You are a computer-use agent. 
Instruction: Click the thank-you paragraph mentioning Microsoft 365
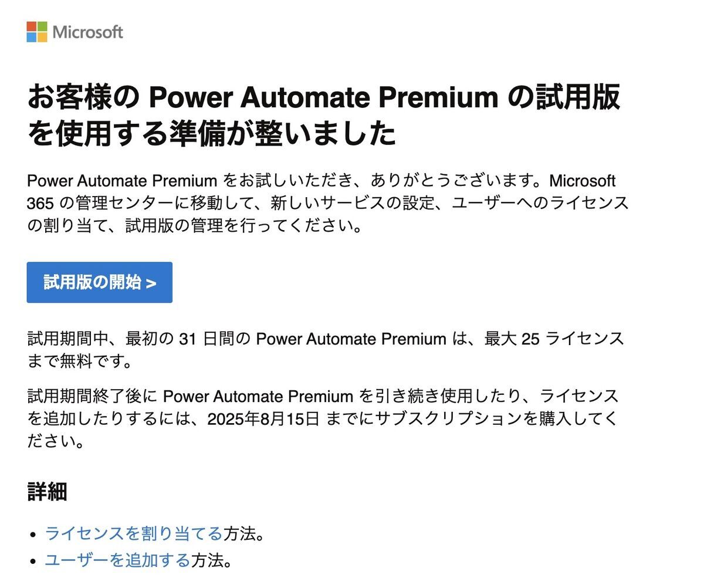323,202
